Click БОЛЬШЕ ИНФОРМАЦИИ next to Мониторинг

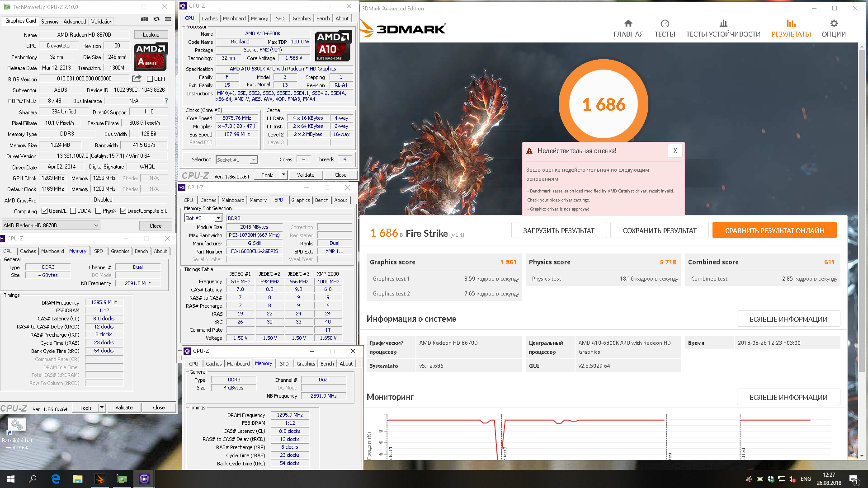[788, 397]
